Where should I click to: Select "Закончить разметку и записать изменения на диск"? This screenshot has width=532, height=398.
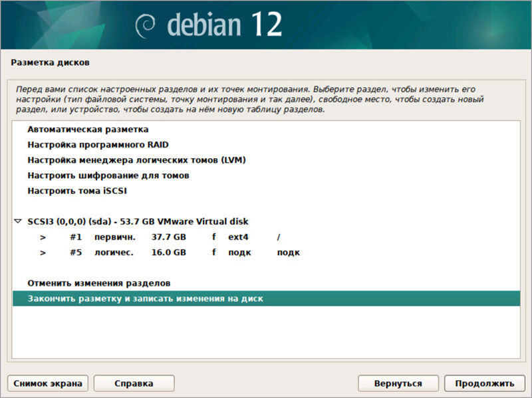click(x=146, y=299)
